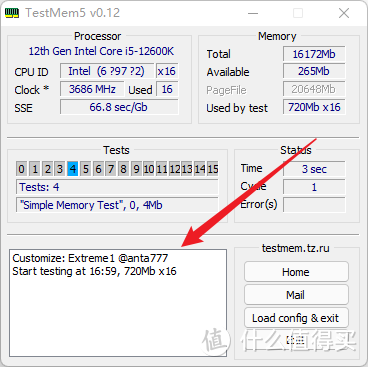
Task: Select test number 12 box
Action: tap(175, 169)
